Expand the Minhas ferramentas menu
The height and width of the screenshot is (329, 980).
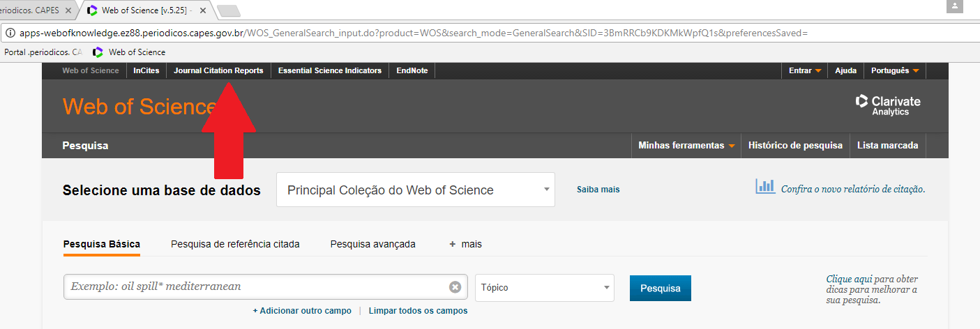(x=686, y=146)
